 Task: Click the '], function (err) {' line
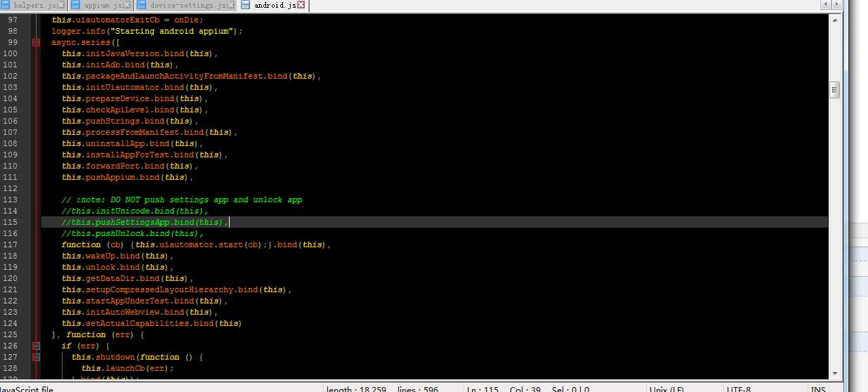(98, 334)
